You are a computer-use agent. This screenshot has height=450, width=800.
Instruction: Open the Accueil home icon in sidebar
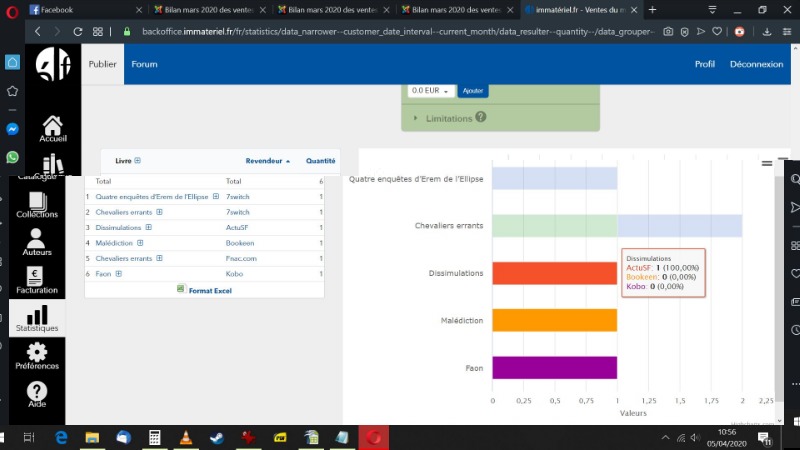point(52,126)
